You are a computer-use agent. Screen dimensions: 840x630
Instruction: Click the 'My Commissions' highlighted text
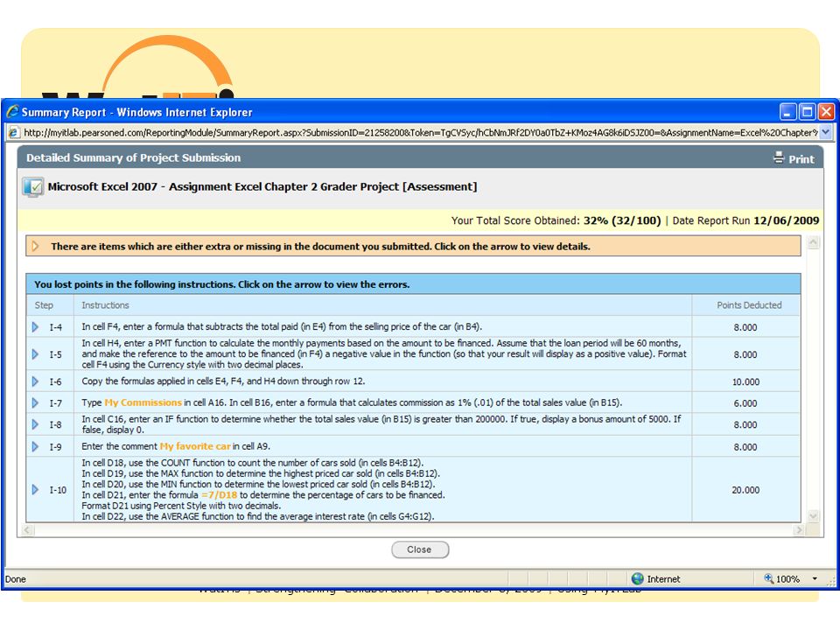(143, 402)
